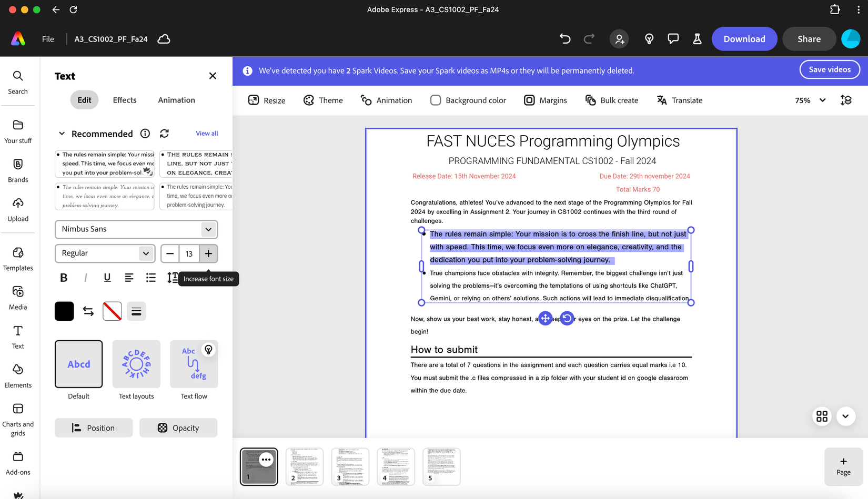Viewport: 868px width, 499px height.
Task: Open the Media sidebar panel
Action: 18,298
